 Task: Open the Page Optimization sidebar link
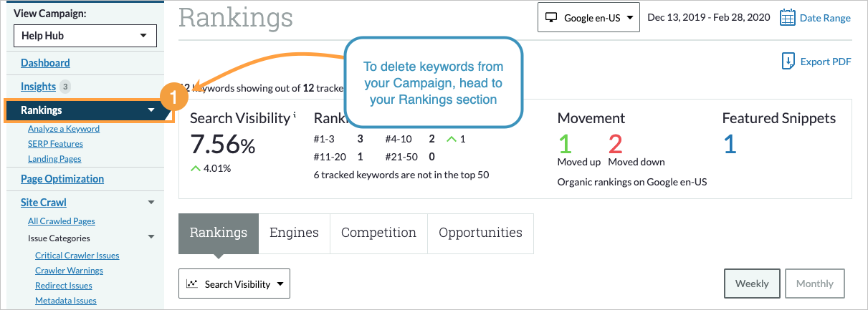[62, 179]
